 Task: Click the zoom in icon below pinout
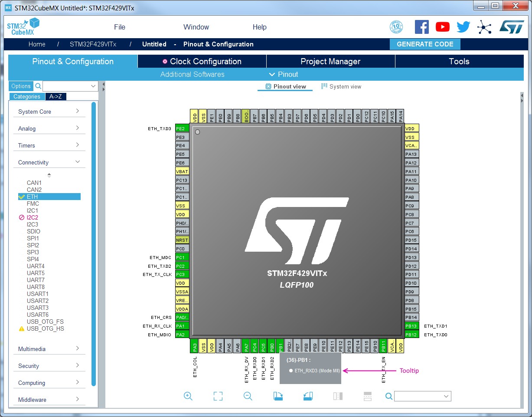click(188, 396)
